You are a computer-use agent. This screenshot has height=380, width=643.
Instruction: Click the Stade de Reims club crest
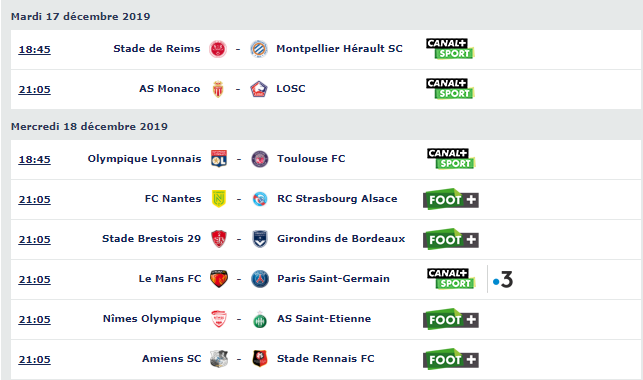218,49
